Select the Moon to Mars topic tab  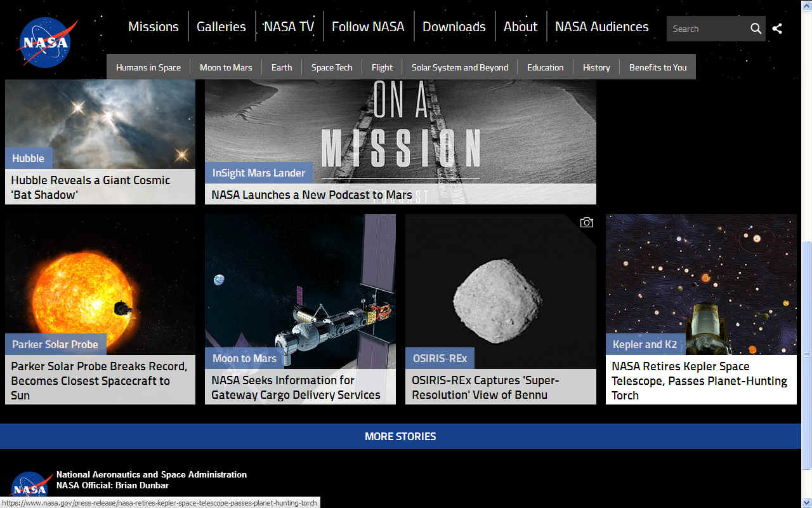pyautogui.click(x=226, y=67)
